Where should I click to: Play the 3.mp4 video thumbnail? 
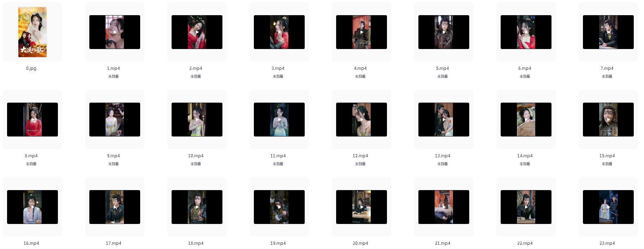(x=279, y=32)
